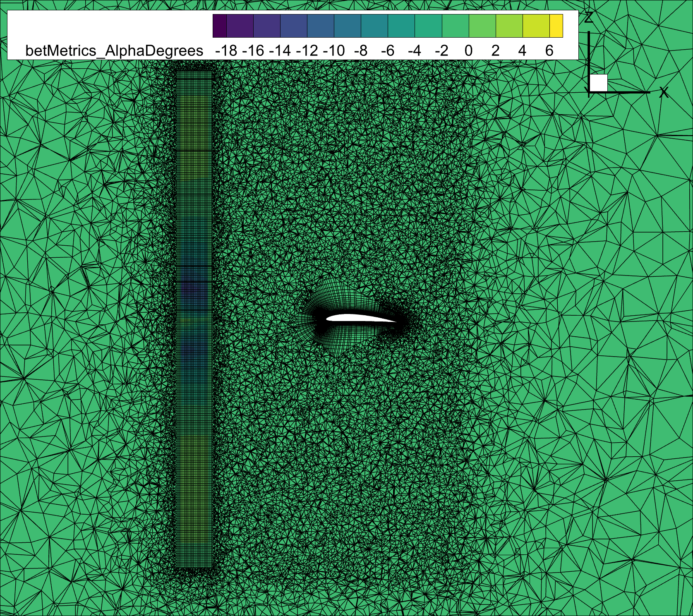Click the -18 label on the legend

[x=226, y=51]
